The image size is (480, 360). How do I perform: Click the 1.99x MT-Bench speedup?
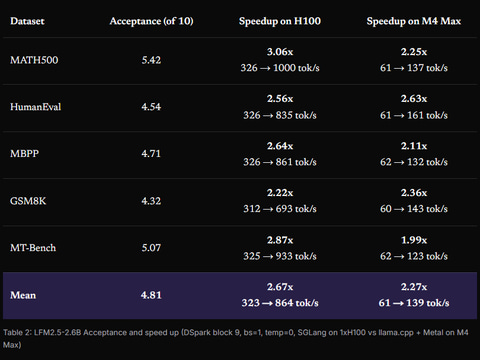tap(414, 240)
